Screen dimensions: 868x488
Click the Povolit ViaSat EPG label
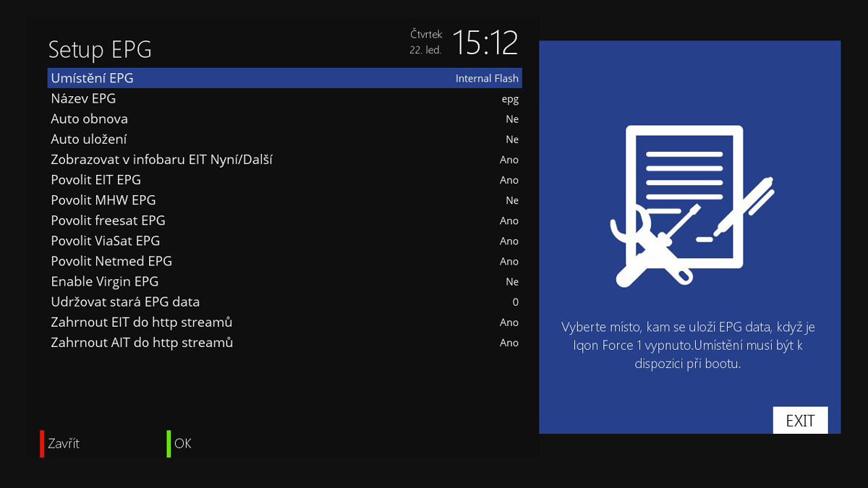[x=106, y=241]
